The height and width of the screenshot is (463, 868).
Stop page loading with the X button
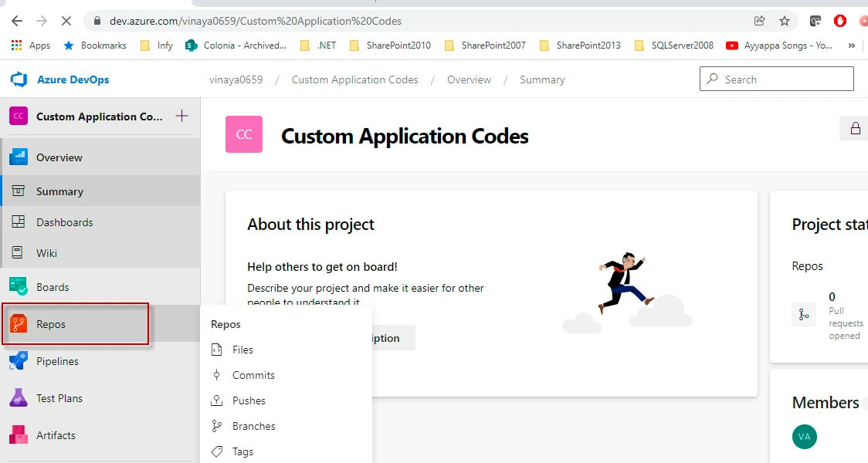66,21
